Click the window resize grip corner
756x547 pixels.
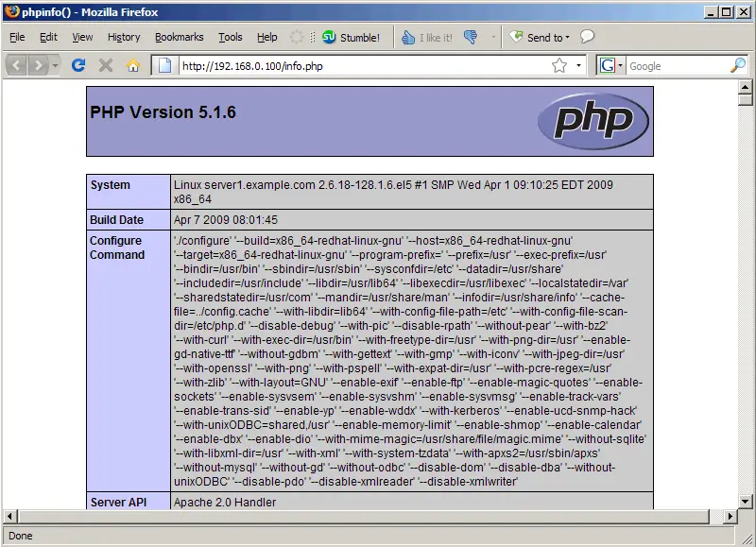(x=747, y=538)
